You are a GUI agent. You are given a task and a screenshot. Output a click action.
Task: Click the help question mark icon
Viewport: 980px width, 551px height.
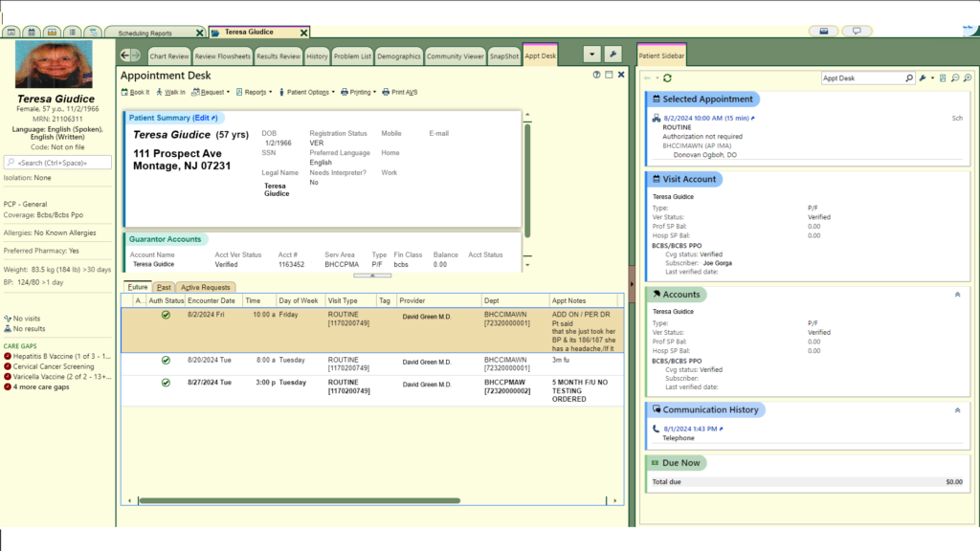595,75
